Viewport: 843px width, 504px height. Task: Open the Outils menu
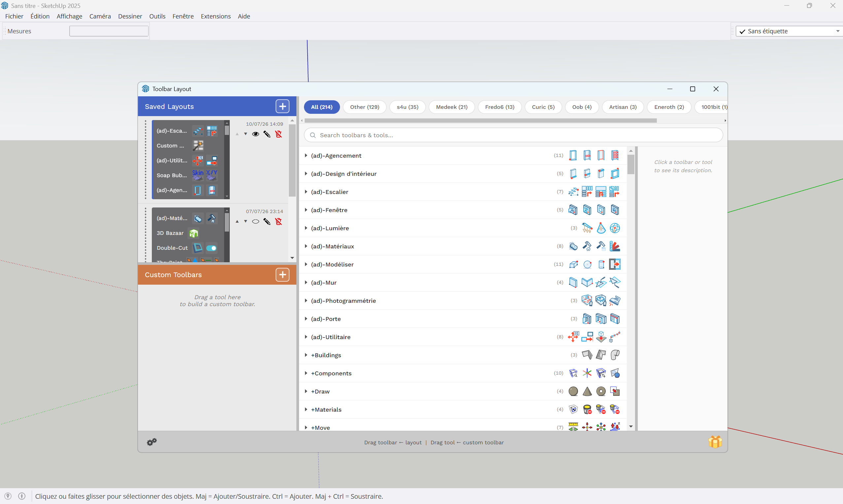pyautogui.click(x=157, y=16)
